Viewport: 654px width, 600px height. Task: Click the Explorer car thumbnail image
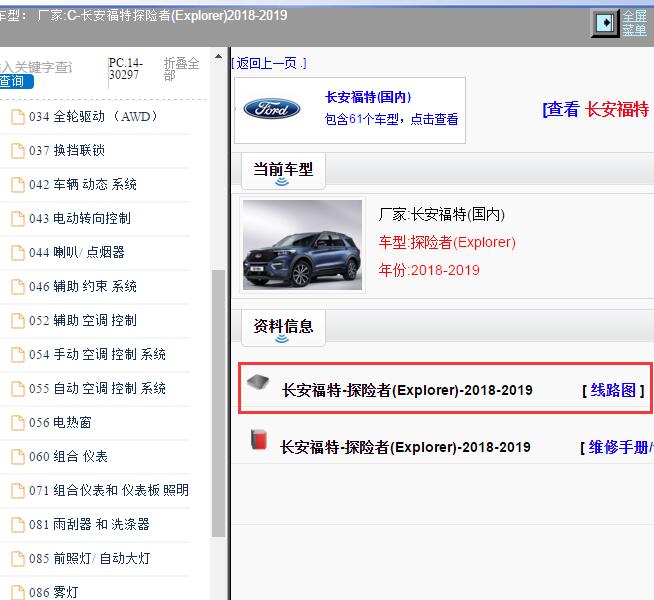tap(302, 245)
